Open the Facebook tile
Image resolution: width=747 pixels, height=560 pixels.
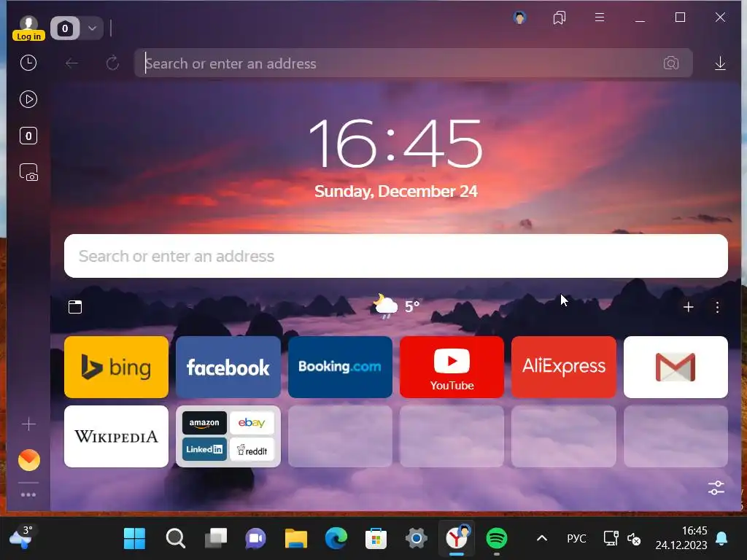(x=228, y=367)
